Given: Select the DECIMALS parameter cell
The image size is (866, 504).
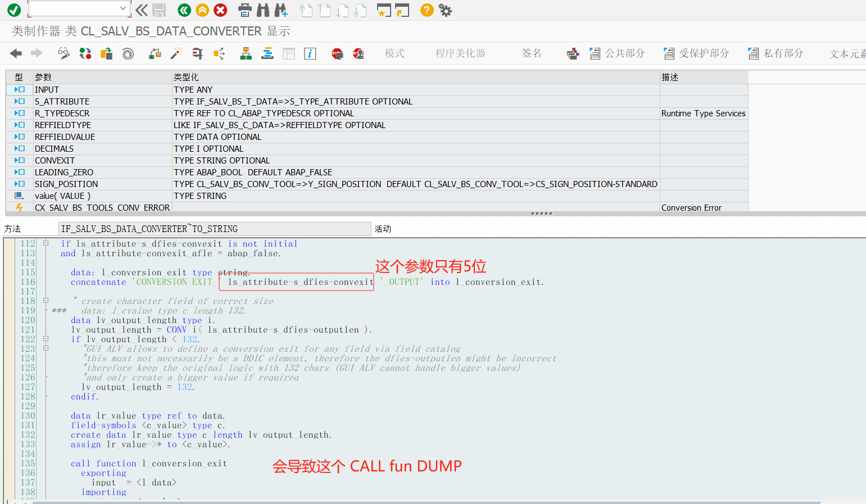Looking at the screenshot, I should click(102, 148).
